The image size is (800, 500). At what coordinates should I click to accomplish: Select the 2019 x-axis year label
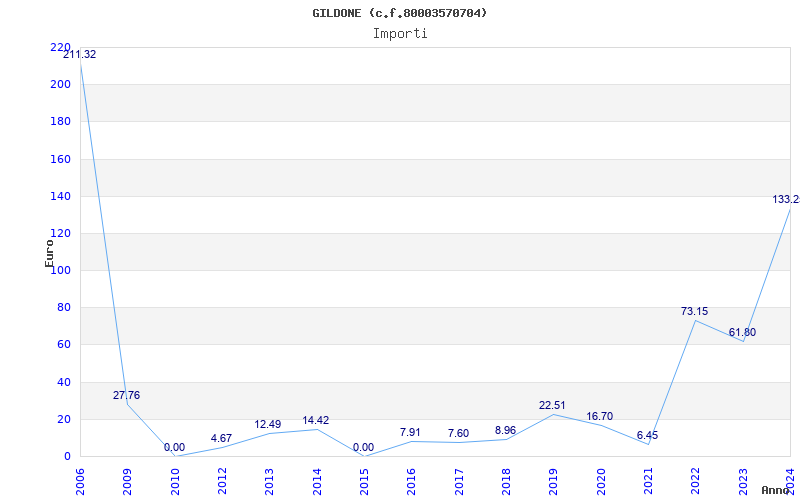click(x=554, y=481)
